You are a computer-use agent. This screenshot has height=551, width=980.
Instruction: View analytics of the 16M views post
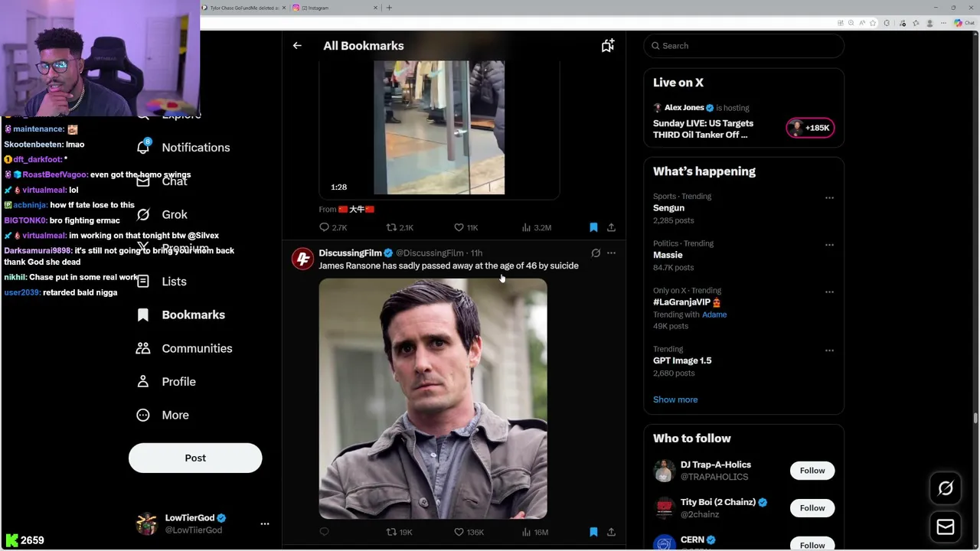tap(534, 532)
